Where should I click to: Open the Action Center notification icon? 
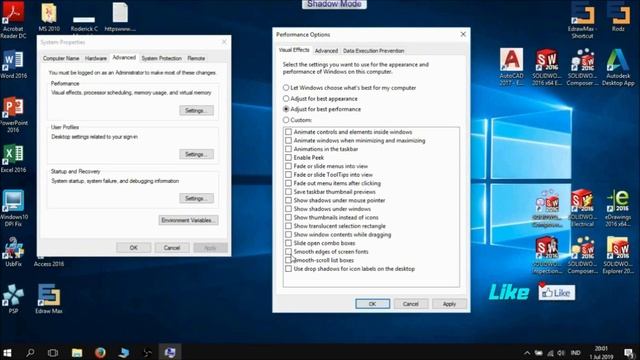pyautogui.click(x=629, y=353)
